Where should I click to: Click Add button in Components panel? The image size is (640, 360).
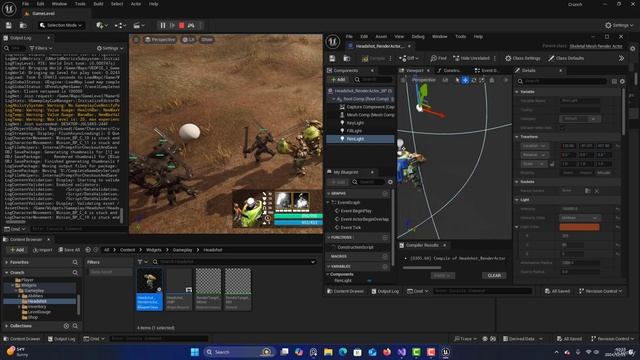[x=338, y=80]
